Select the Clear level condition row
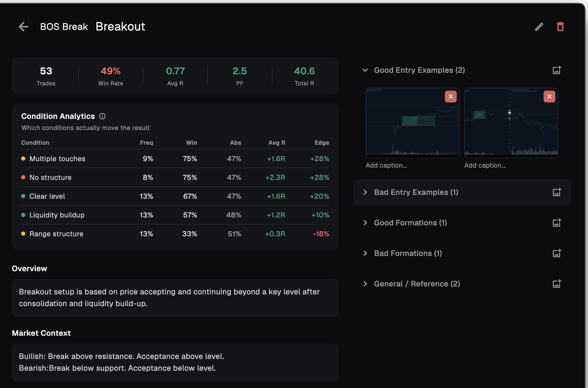 coord(175,196)
